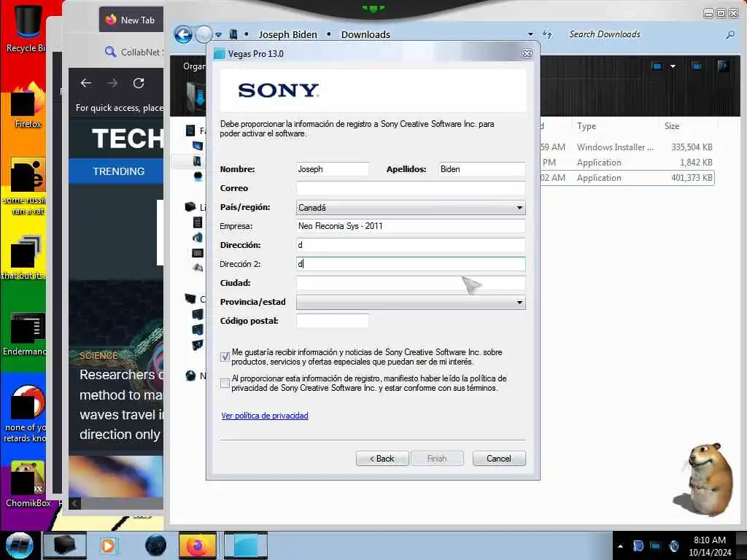This screenshot has height=560, width=747.
Task: Open the Ver política de privacidad link
Action: [x=265, y=416]
